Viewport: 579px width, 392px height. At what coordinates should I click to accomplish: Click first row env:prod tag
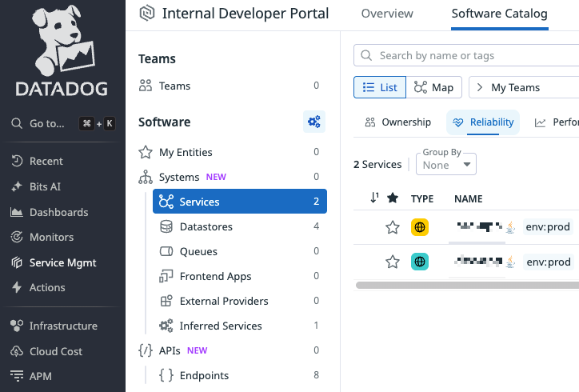click(548, 227)
